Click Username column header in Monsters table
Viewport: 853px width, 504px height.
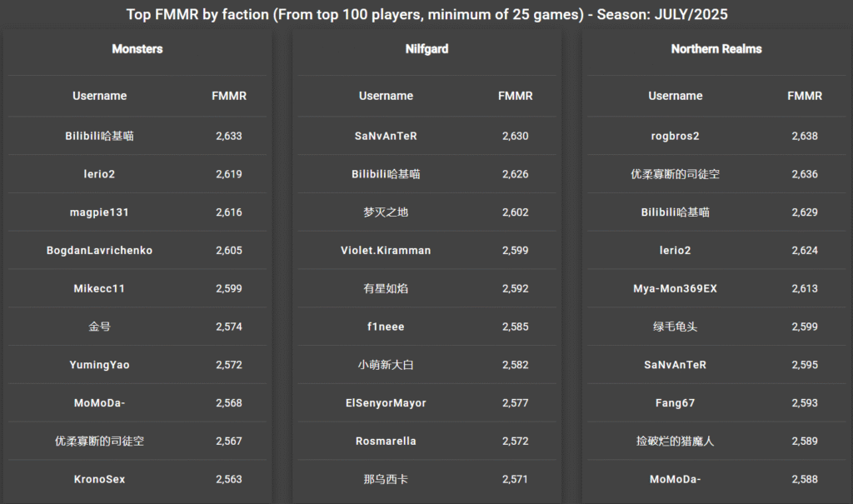click(x=100, y=96)
